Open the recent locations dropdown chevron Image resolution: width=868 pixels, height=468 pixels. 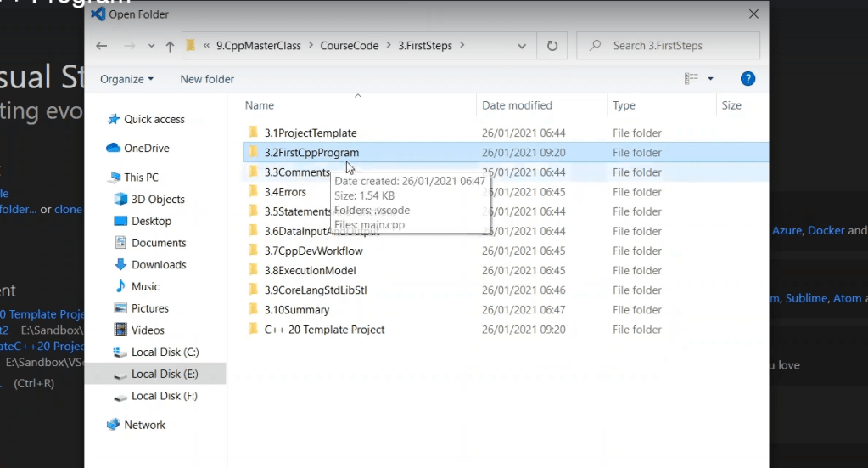click(x=151, y=47)
